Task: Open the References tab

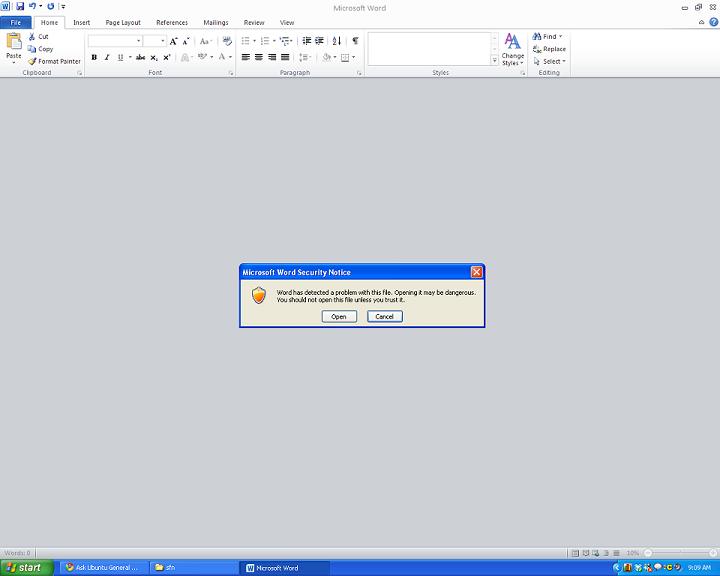Action: tap(172, 22)
